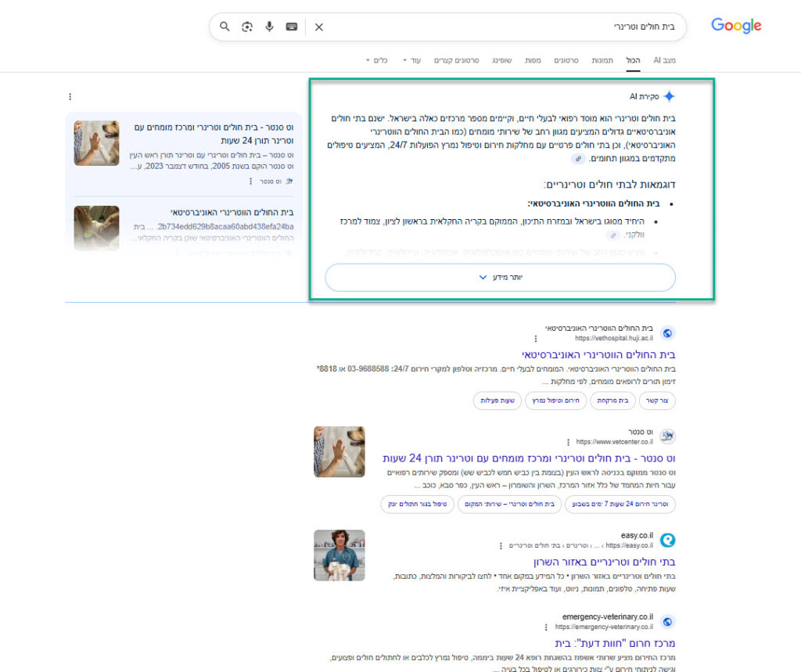
Task: Click the link chip icon in AI overview text
Action: tap(579, 158)
